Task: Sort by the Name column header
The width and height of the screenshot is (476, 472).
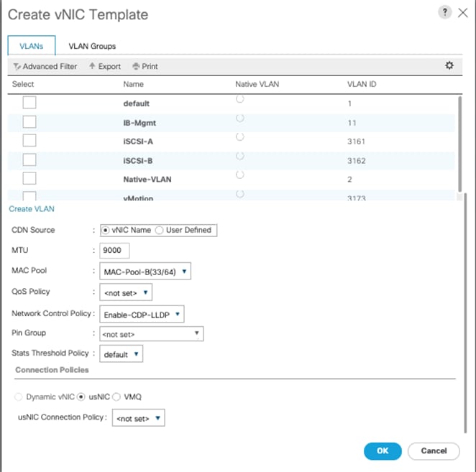Action: coord(133,84)
